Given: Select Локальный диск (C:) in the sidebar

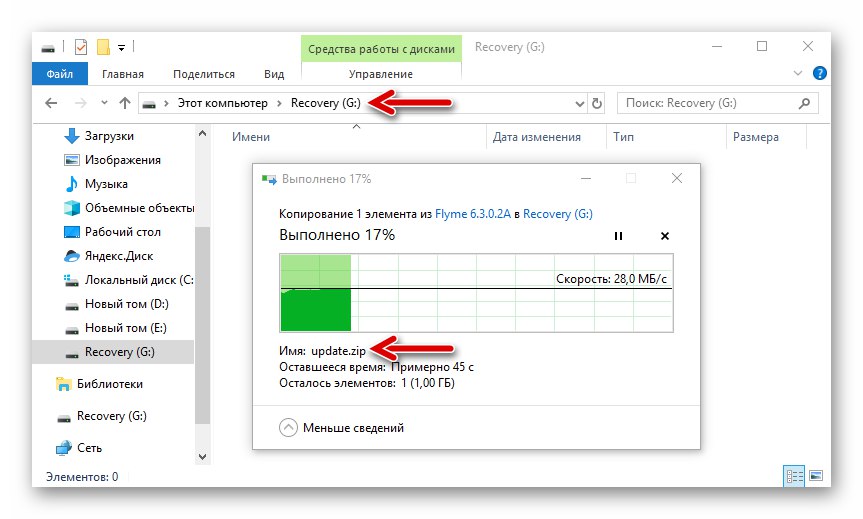Looking at the screenshot, I should point(139,280).
